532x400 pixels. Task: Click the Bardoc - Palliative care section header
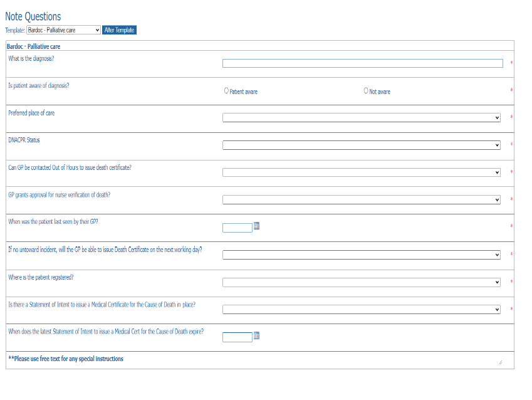(33, 46)
